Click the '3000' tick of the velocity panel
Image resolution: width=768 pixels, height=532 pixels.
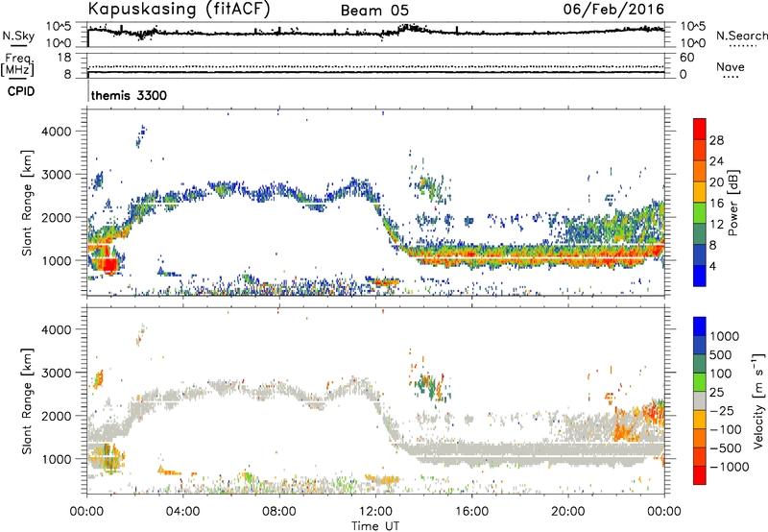56,373
